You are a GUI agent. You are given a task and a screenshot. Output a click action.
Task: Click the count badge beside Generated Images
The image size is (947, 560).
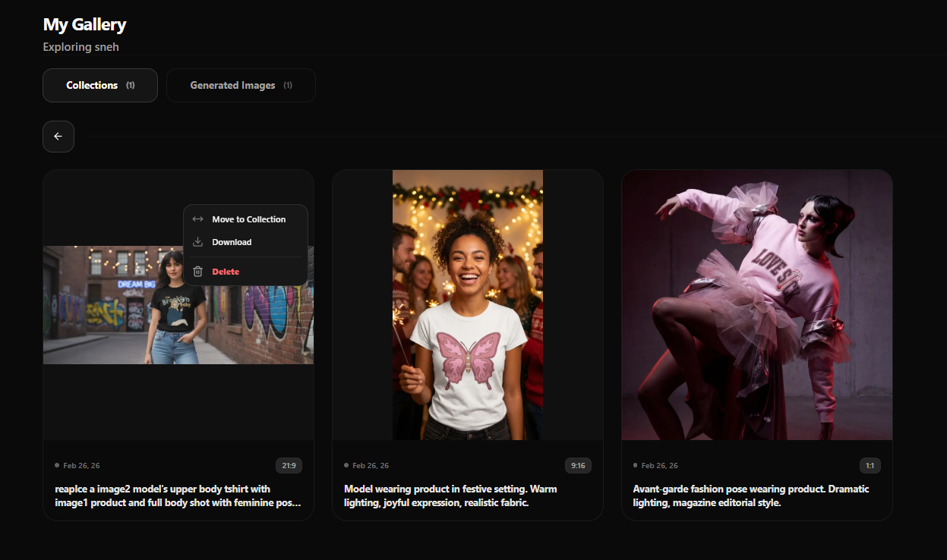tap(288, 86)
